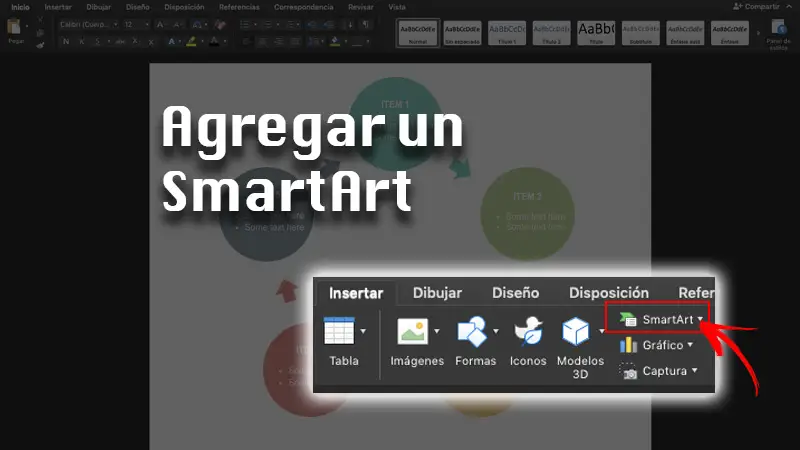The image size is (800, 450).
Task: Open the Inicio tab in dimmed ribbon
Action: click(20, 7)
